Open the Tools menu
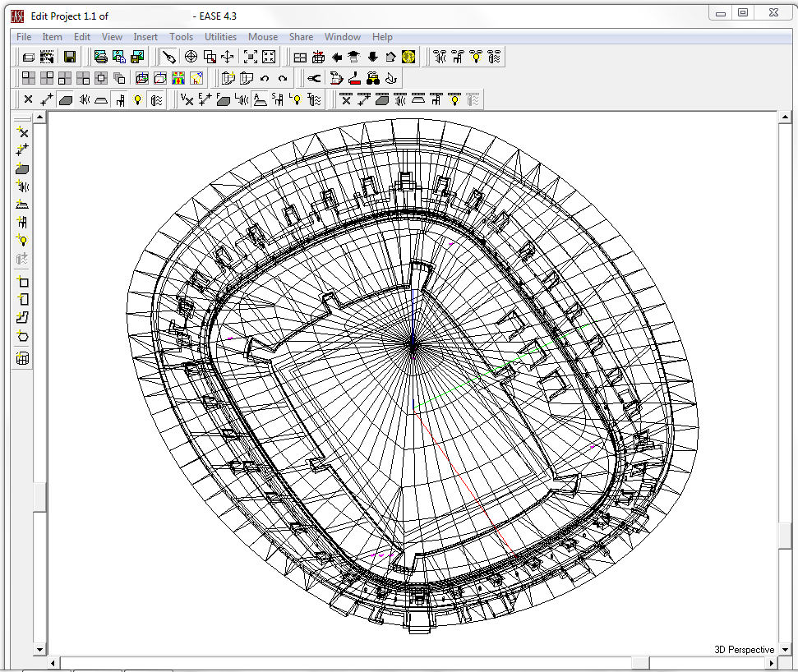 (181, 37)
